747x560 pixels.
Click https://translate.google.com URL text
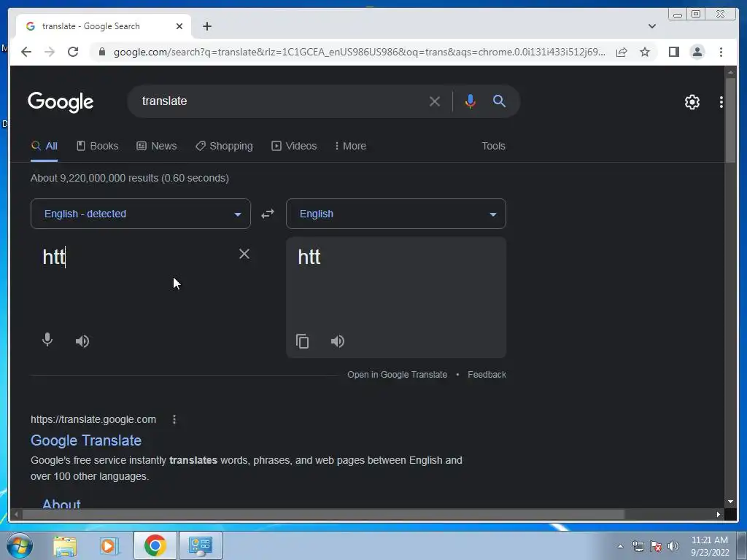coord(93,419)
